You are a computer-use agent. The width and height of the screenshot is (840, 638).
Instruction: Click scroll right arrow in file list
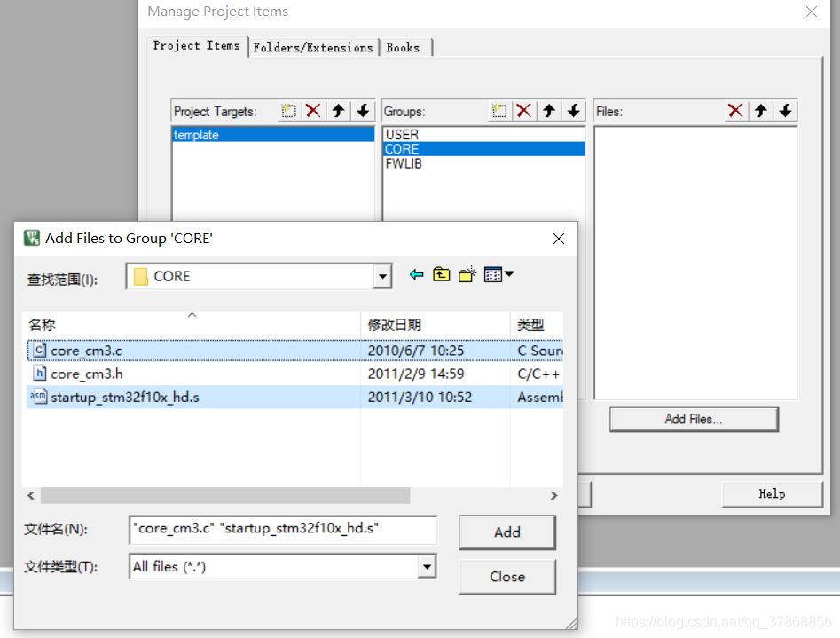(x=553, y=495)
